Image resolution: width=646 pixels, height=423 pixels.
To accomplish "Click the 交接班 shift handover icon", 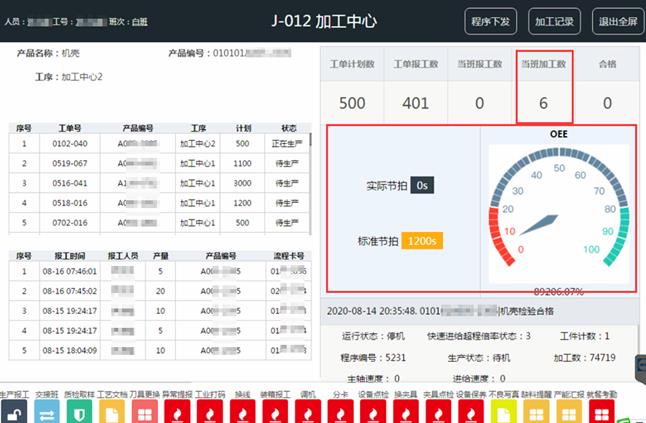I will click(x=47, y=412).
